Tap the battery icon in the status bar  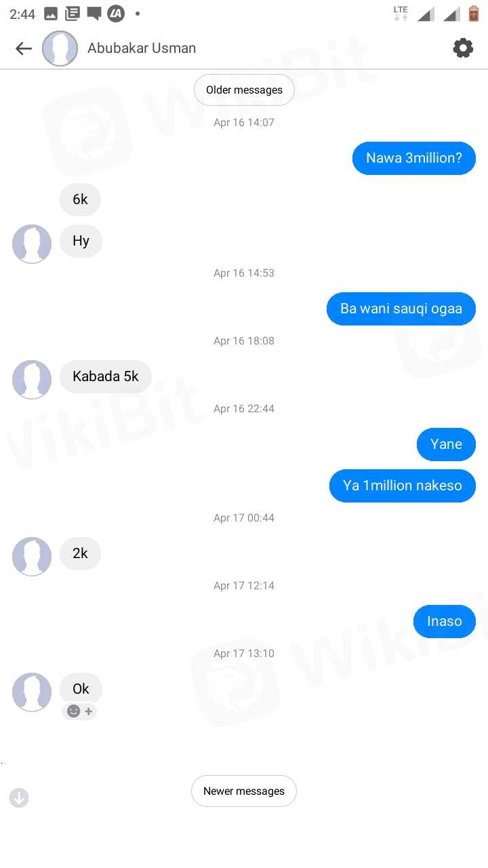click(x=474, y=13)
